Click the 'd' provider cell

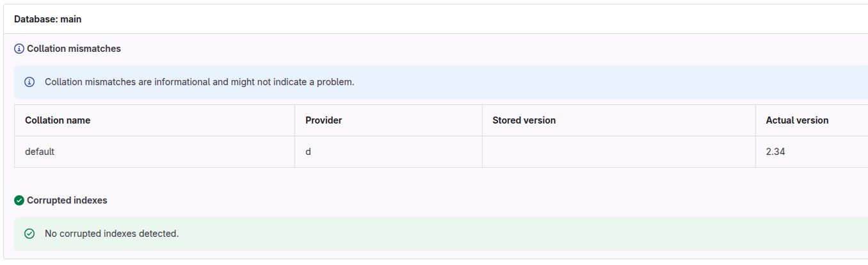309,152
